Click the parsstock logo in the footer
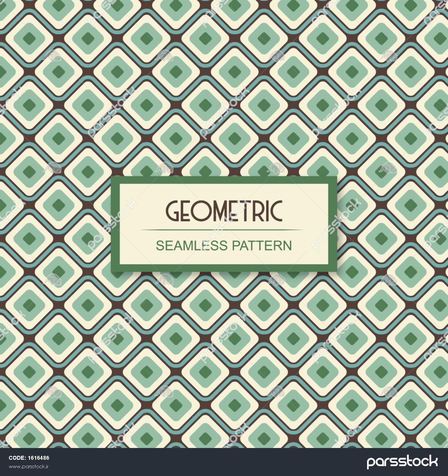Screen dimensions: 448x476 click(x=402, y=462)
